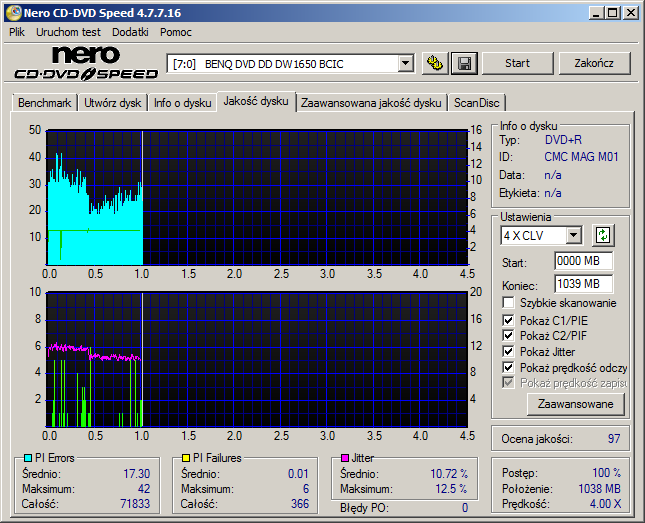Switch to the Info o dysku tab
The width and height of the screenshot is (645, 523).
coord(183,103)
